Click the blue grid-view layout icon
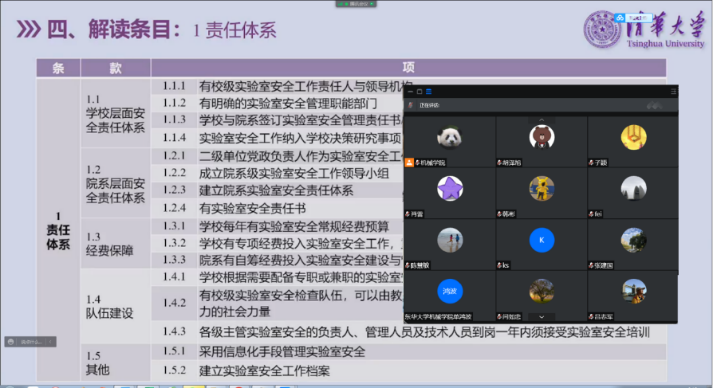The height and width of the screenshot is (388, 713). pos(428,92)
